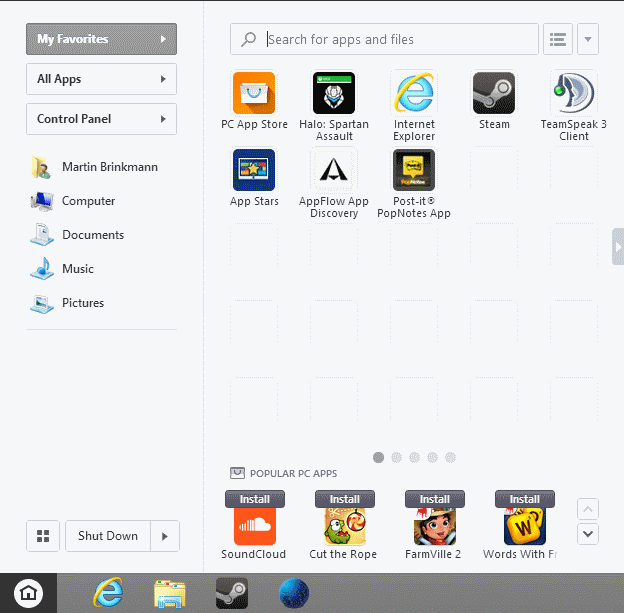Select the My Favorites menu

click(101, 39)
